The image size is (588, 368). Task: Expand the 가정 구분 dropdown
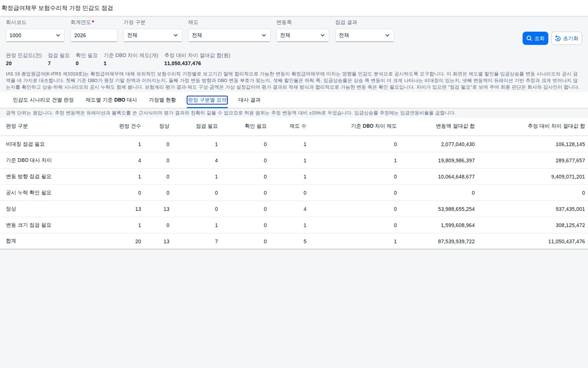point(153,35)
